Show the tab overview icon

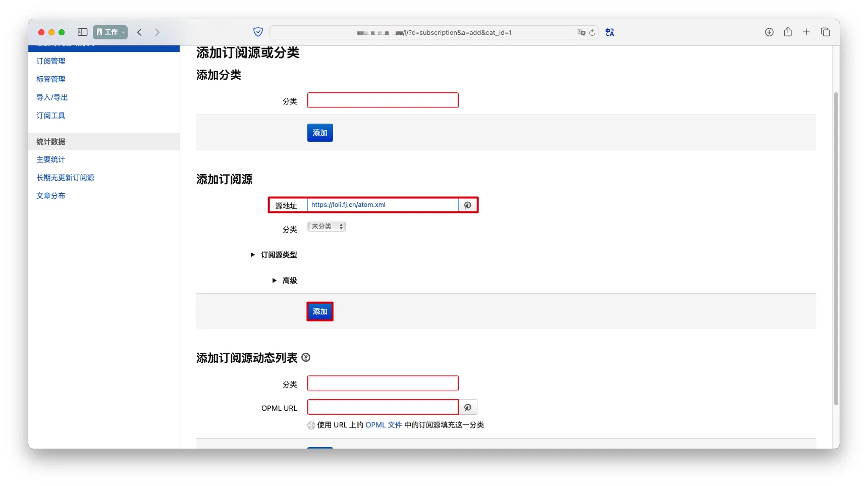point(826,32)
